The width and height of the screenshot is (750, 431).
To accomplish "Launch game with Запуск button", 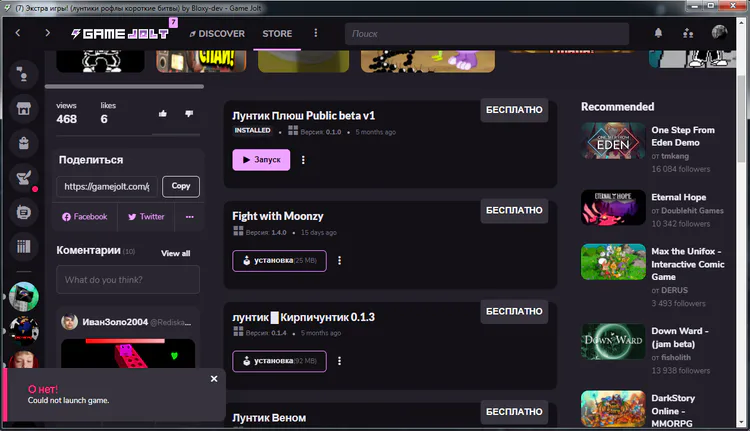I will pos(261,160).
